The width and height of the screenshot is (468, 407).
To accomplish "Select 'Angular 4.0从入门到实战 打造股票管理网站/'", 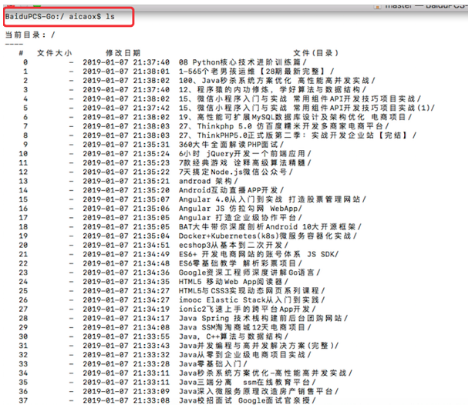I will pyautogui.click(x=272, y=199).
